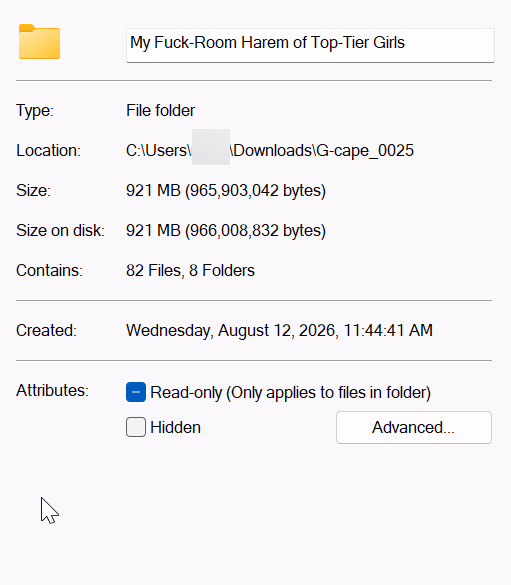Select the 'File folder' type value
The image size is (511, 585).
click(160, 110)
